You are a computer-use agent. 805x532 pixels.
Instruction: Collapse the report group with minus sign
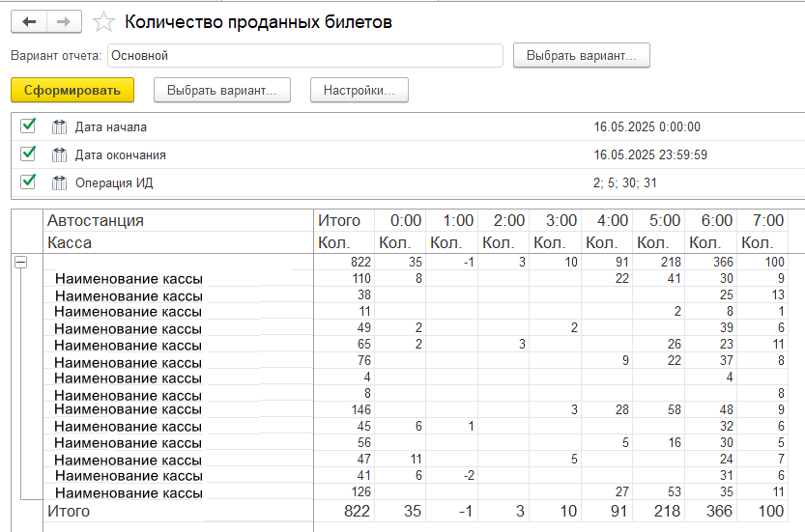[21, 263]
